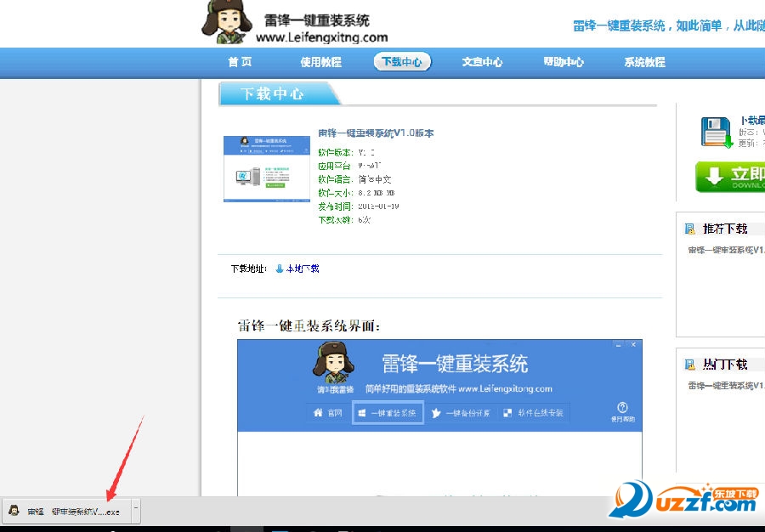
Task: Click the floppy disk download icon
Action: pos(716,133)
